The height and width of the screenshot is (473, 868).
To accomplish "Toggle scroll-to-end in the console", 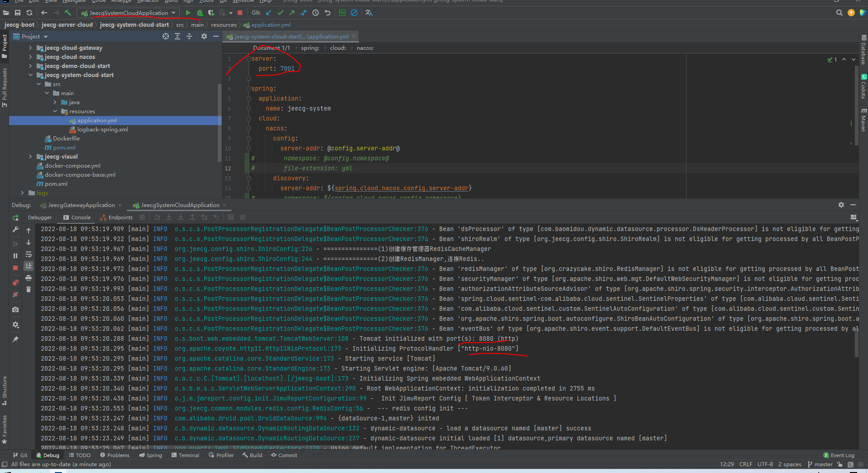I will tap(29, 266).
